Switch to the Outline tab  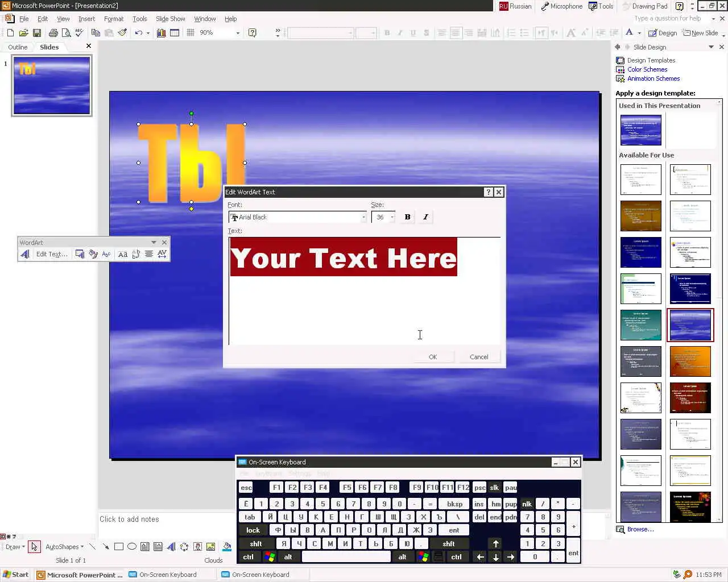click(x=18, y=47)
